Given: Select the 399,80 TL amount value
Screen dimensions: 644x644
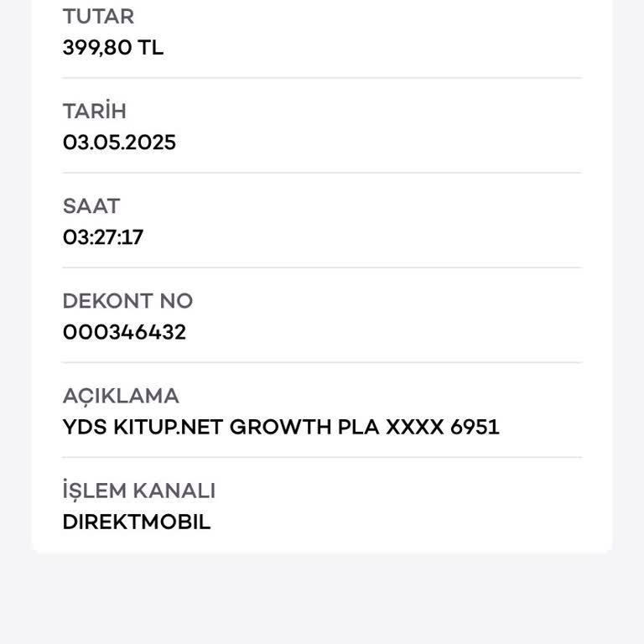Looking at the screenshot, I should click(112, 48).
